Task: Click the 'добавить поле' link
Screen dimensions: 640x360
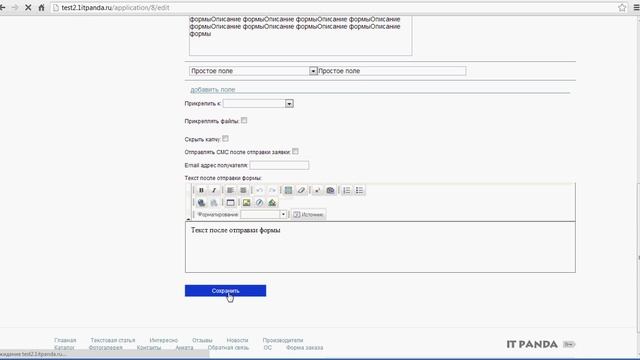Action: (x=213, y=89)
